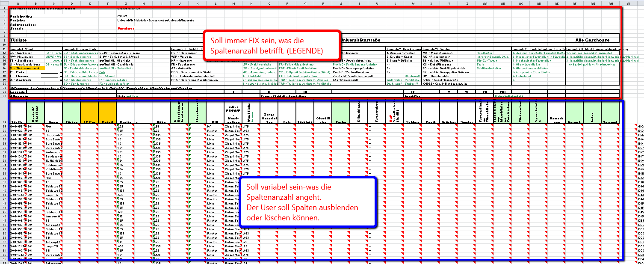Click room cell 'Vorraum A1' in row 46
Screen dimensions: 644x264
click(x=53, y=216)
